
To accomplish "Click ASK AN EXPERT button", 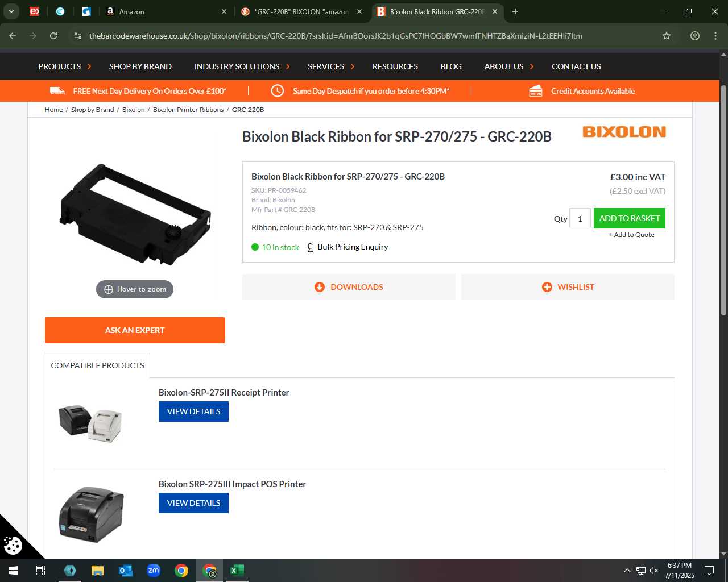I will click(135, 330).
